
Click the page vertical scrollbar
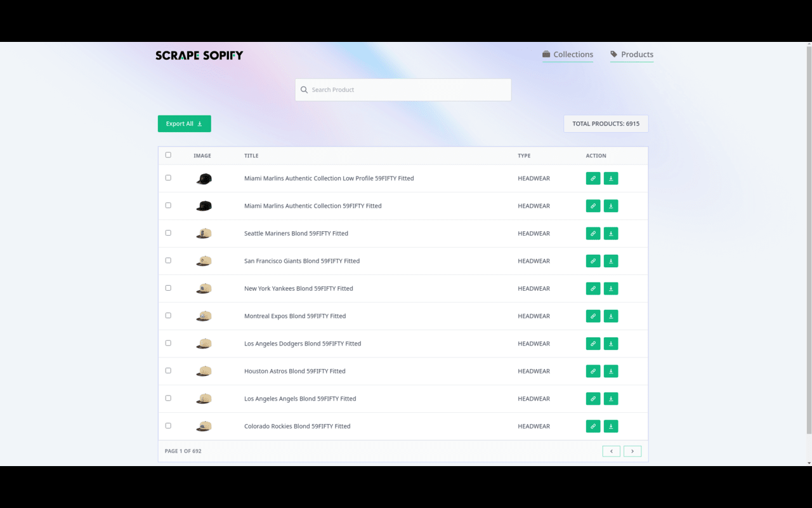coord(808,240)
